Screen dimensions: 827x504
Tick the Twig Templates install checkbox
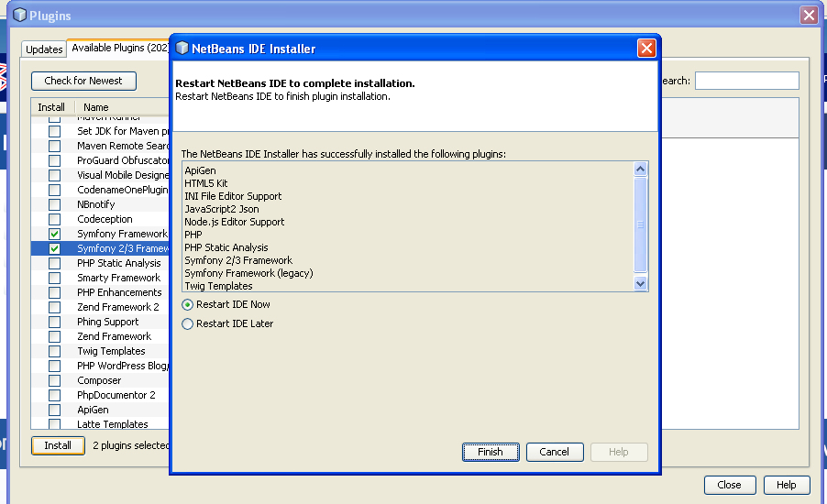(x=54, y=351)
